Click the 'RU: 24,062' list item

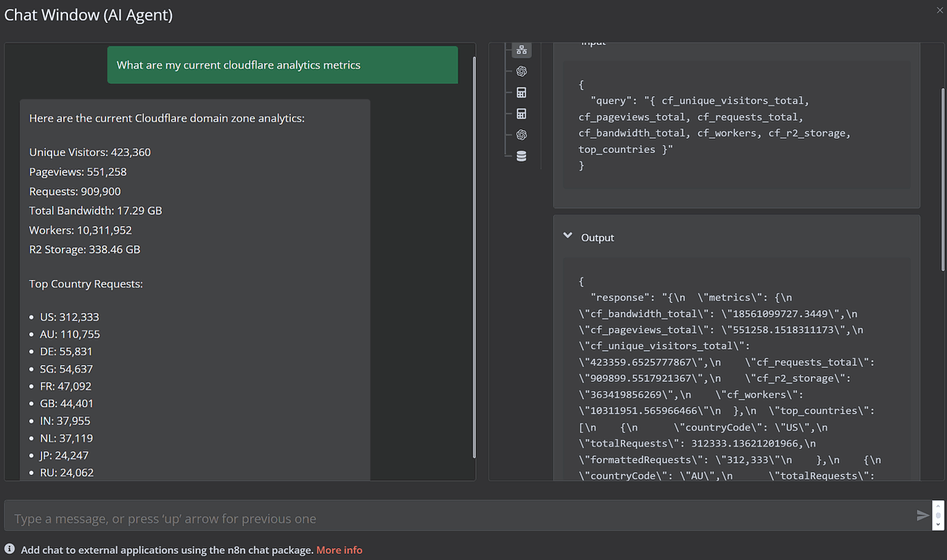(x=66, y=472)
